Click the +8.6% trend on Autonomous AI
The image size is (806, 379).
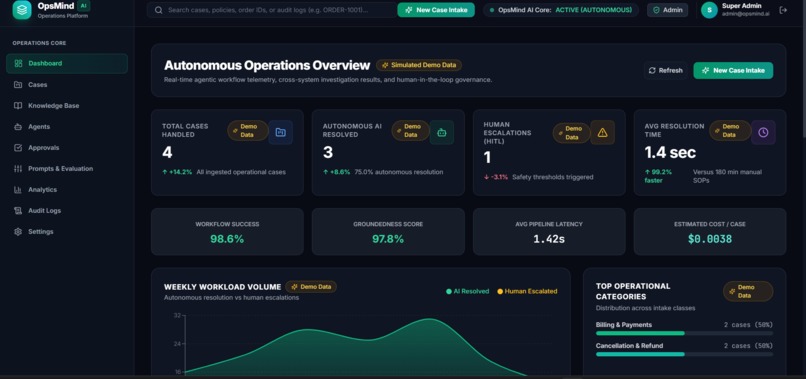click(337, 172)
